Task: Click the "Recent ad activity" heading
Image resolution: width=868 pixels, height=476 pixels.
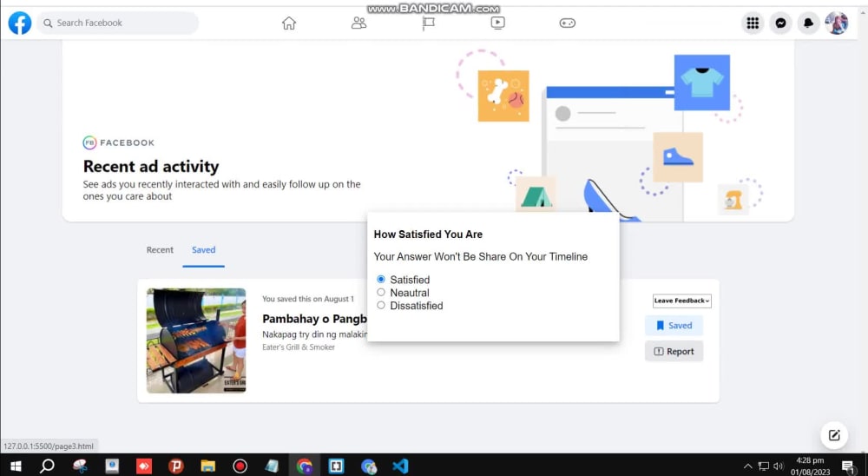Action: pyautogui.click(x=151, y=166)
